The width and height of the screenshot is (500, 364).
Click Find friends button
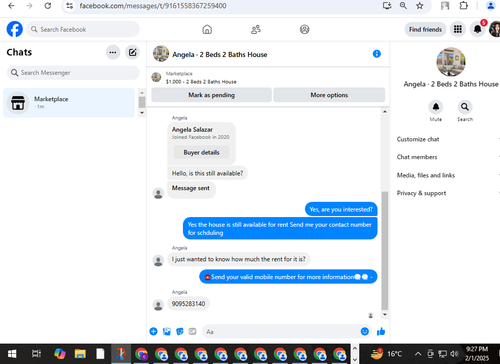pos(425,29)
